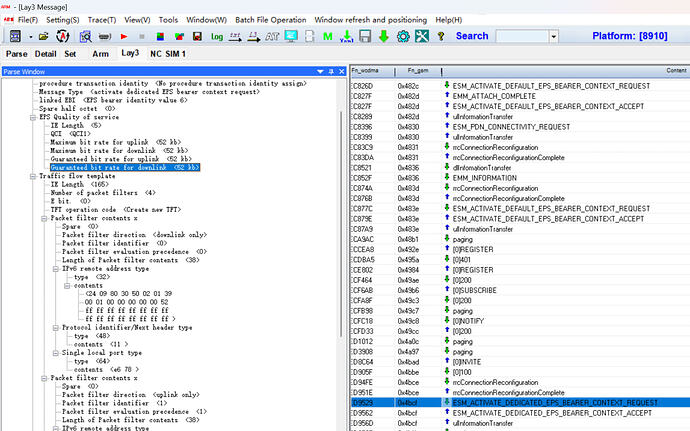This screenshot has height=431, width=690.
Task: Click the Fn_wcdma column header
Action: tap(373, 71)
